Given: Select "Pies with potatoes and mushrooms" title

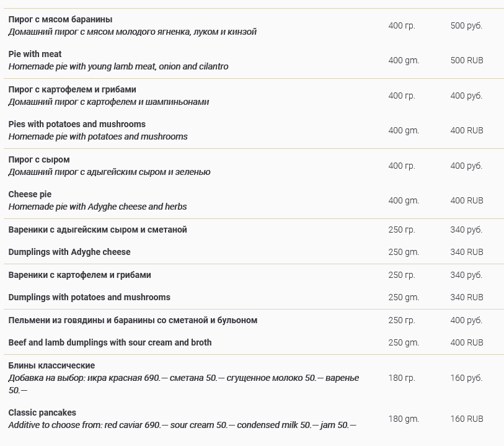Looking at the screenshot, I should tap(77, 124).
